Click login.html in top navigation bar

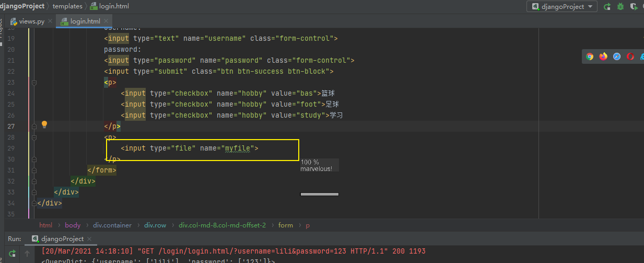pyautogui.click(x=109, y=6)
